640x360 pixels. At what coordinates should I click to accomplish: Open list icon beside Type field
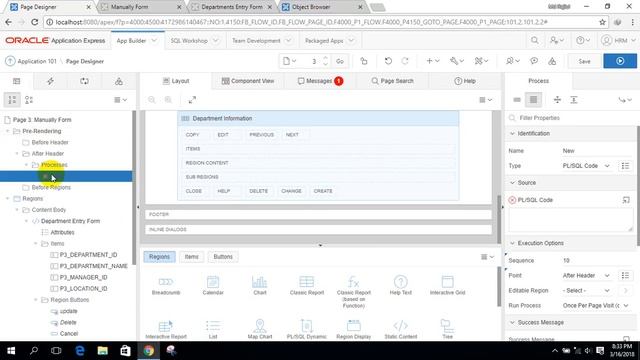(625, 166)
